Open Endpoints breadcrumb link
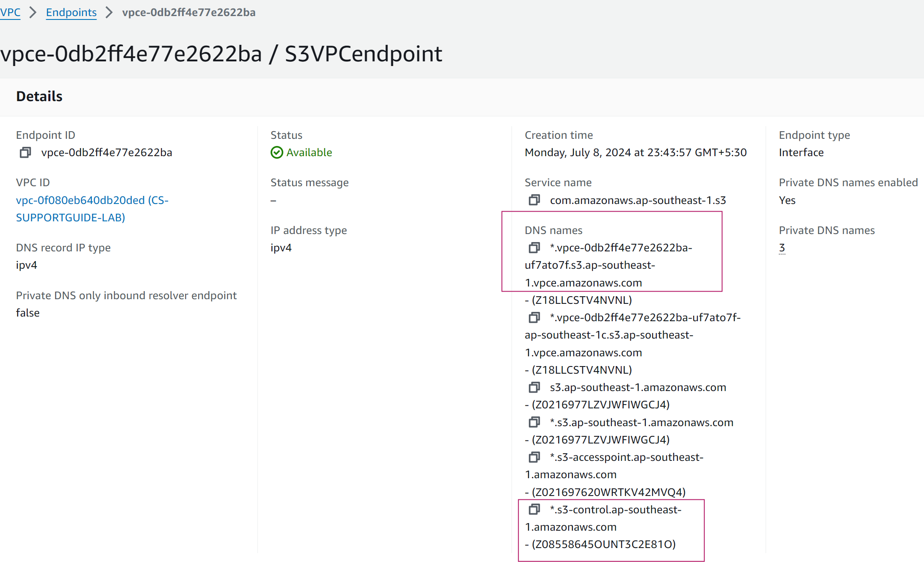924x562 pixels. click(x=71, y=12)
